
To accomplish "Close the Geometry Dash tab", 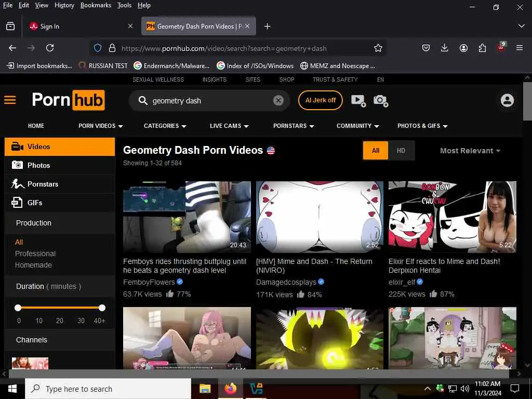I will tap(247, 26).
